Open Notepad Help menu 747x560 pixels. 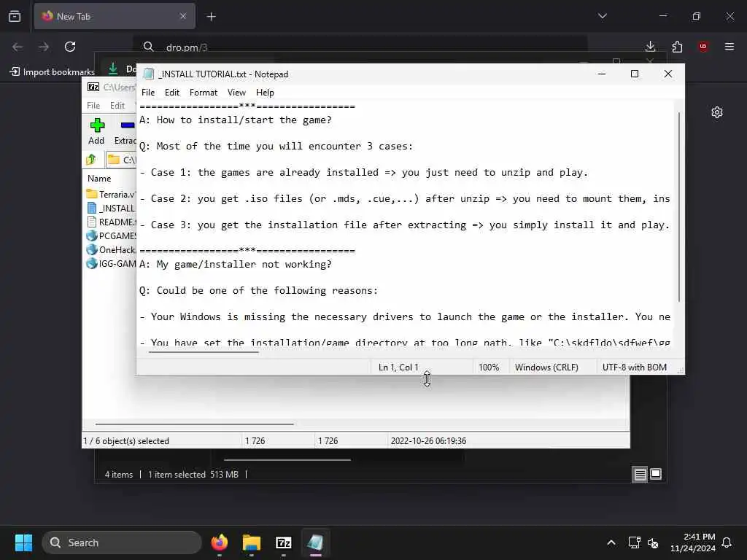(x=265, y=93)
